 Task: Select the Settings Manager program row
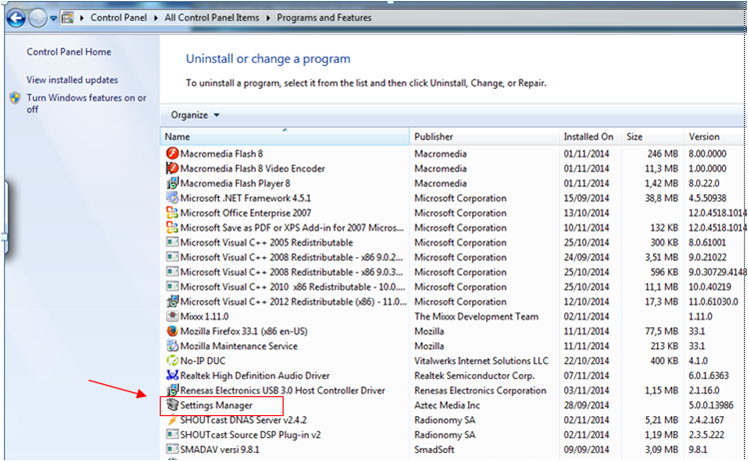pyautogui.click(x=452, y=405)
